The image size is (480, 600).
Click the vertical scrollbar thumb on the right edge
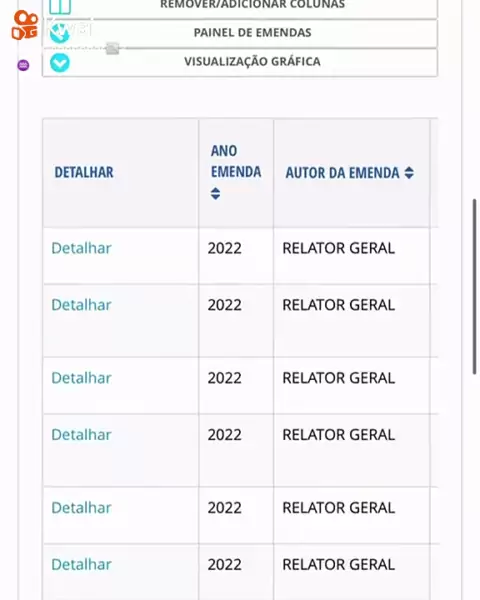(475, 286)
